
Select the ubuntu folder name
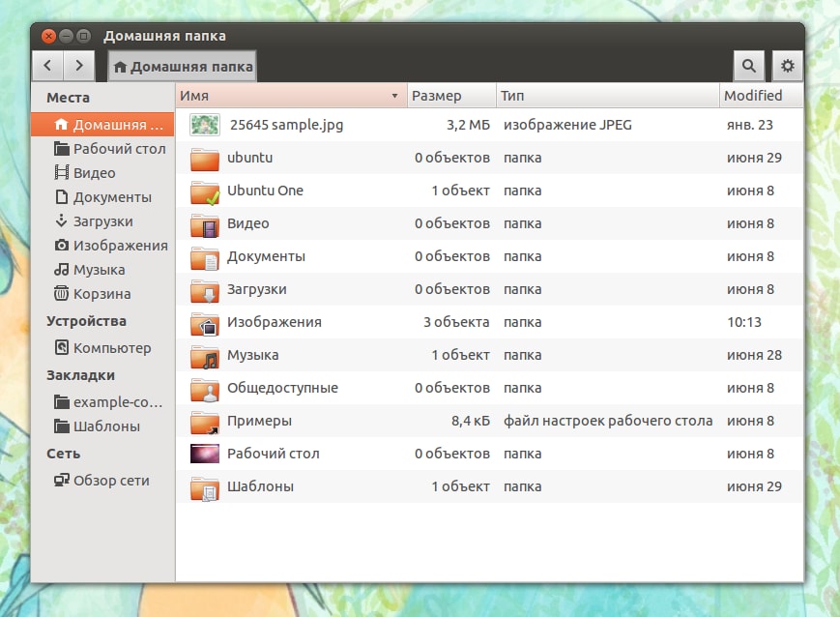(249, 158)
